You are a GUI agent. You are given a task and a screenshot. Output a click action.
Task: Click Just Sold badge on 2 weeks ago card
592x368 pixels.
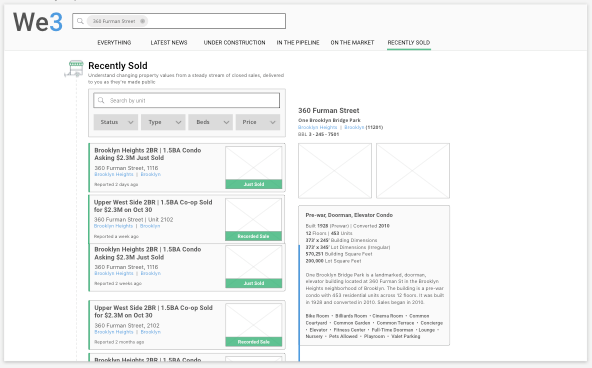254,283
